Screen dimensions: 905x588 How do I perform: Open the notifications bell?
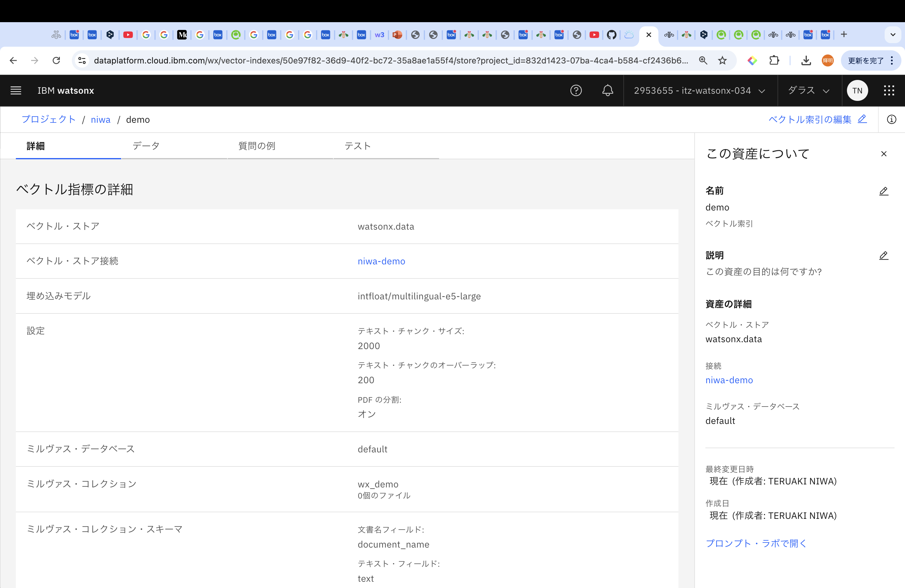pos(607,90)
